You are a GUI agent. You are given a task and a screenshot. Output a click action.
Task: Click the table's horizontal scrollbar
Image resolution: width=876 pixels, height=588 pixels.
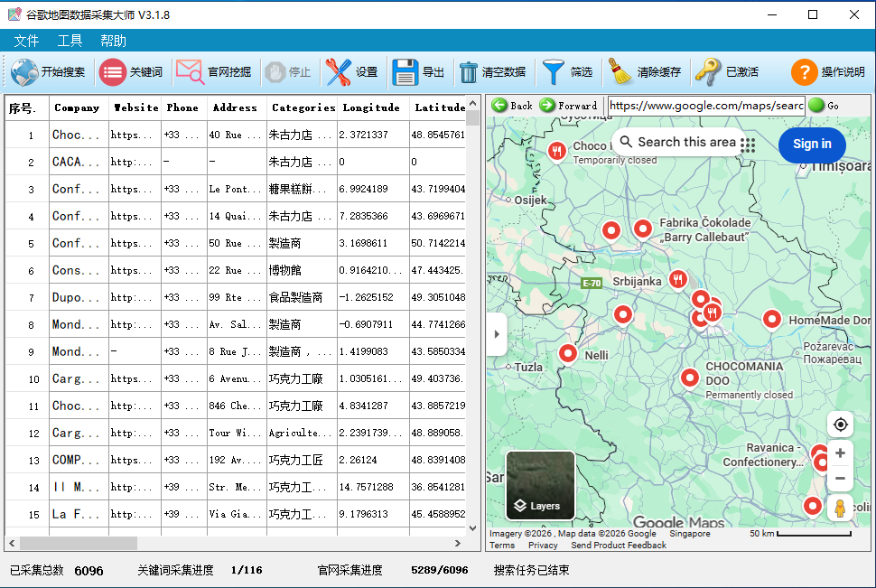coord(79,544)
